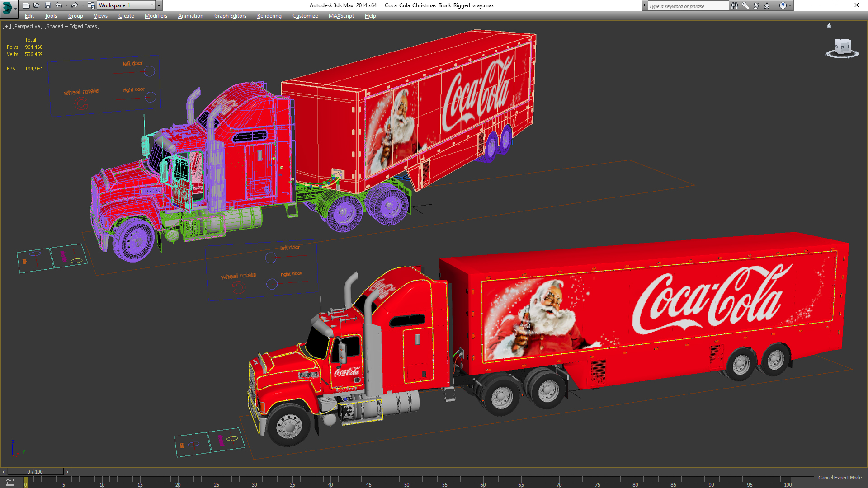
Task: Click the Help question mark icon
Action: [x=783, y=5]
